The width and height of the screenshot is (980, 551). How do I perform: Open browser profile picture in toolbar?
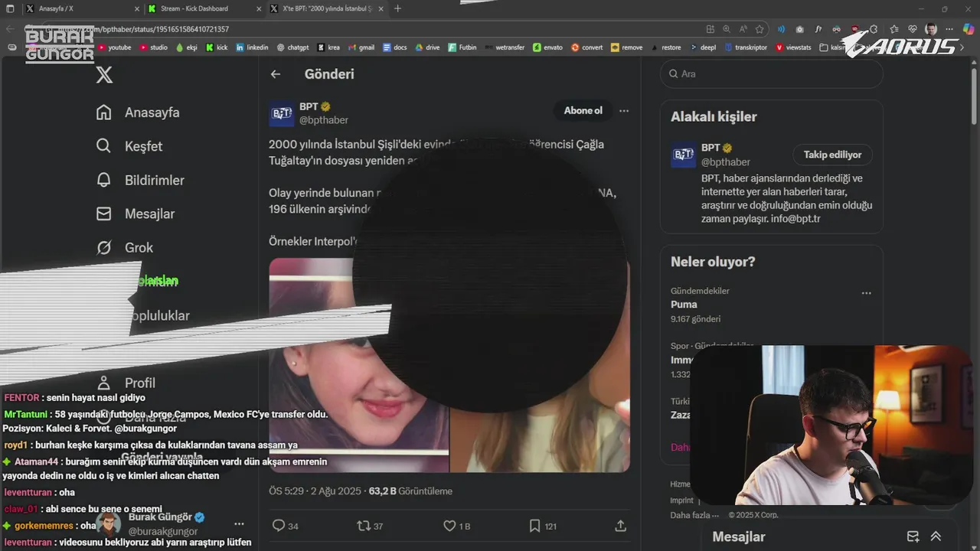point(931,29)
